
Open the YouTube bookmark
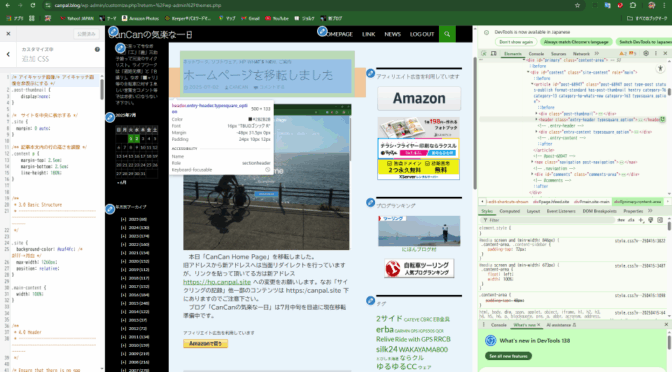click(277, 18)
